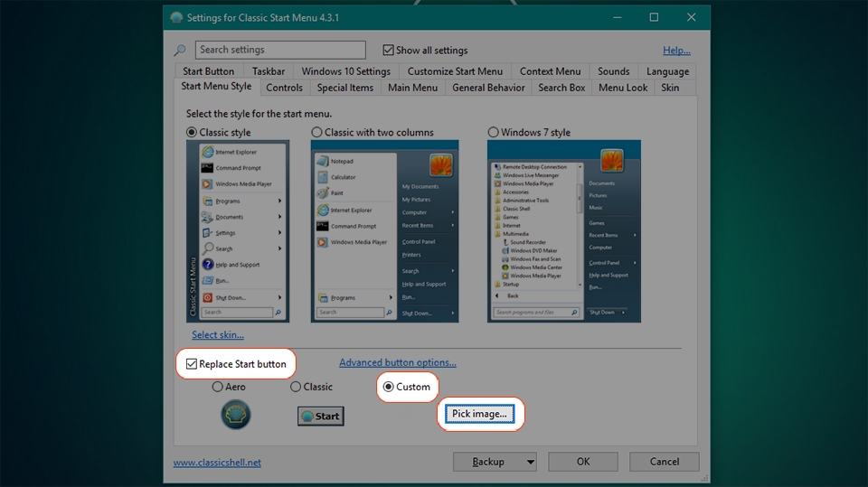This screenshot has height=487, width=868.
Task: Click the search magnifier icon beside Search settings
Action: pos(180,51)
